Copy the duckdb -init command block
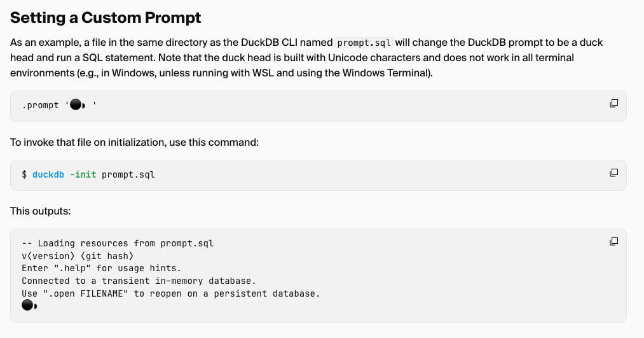This screenshot has width=644, height=338. pyautogui.click(x=613, y=173)
